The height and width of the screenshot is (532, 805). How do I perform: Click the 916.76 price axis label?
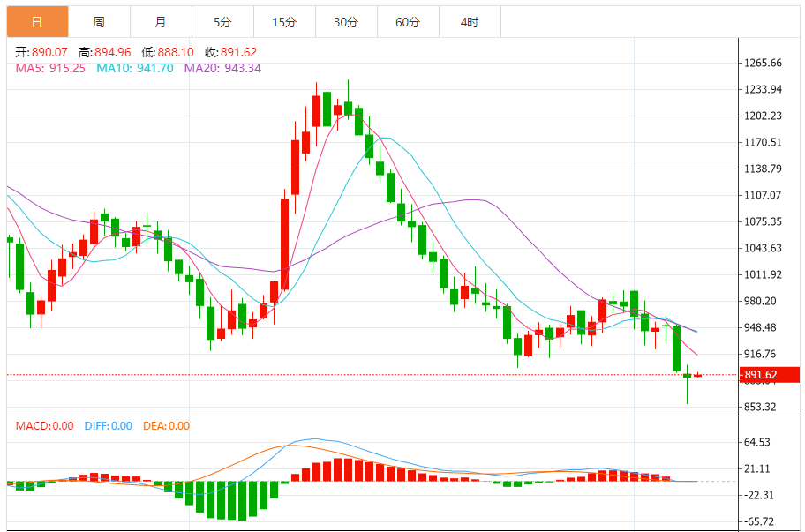(760, 354)
